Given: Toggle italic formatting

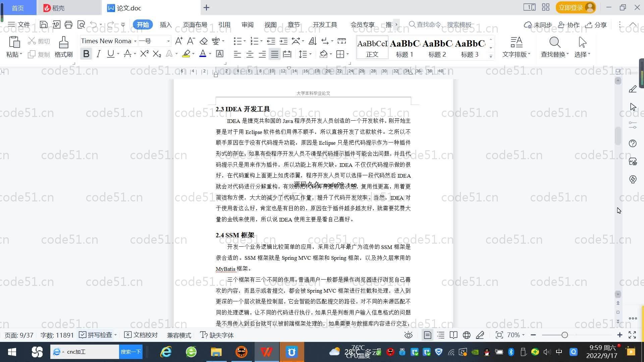Looking at the screenshot, I should pos(98,54).
